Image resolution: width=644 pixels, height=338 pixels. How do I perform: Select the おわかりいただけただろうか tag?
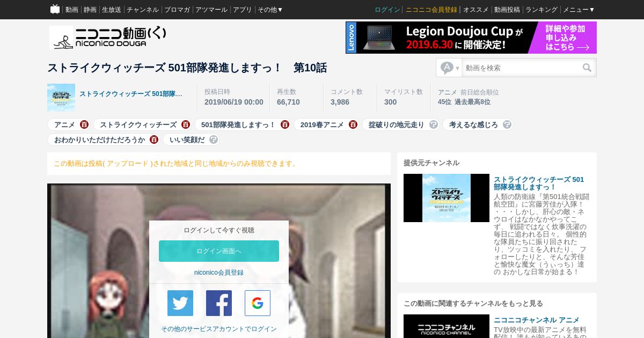pyautogui.click(x=99, y=139)
